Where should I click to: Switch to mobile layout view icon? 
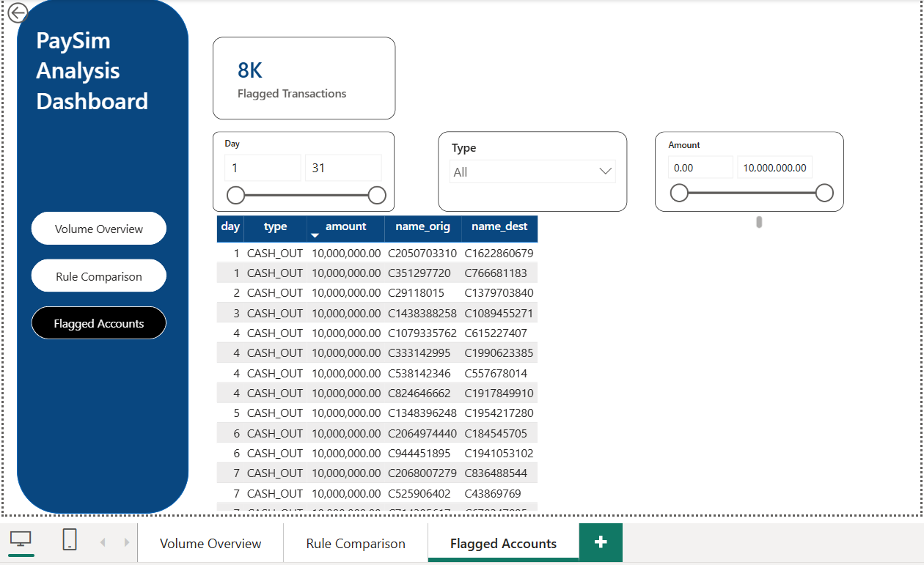tap(70, 540)
